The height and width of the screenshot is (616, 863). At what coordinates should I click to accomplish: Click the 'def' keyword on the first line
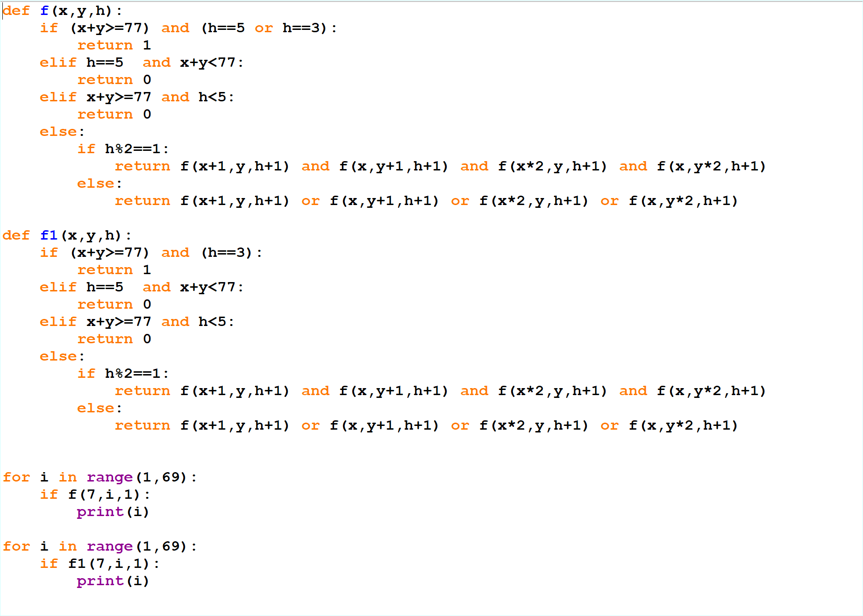coord(16,11)
